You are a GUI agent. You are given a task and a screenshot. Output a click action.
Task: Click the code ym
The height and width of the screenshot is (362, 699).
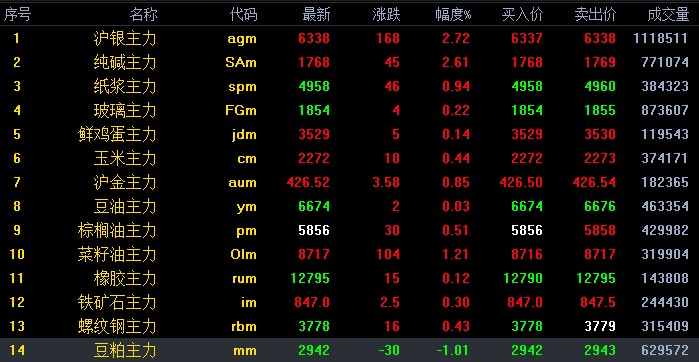point(247,207)
